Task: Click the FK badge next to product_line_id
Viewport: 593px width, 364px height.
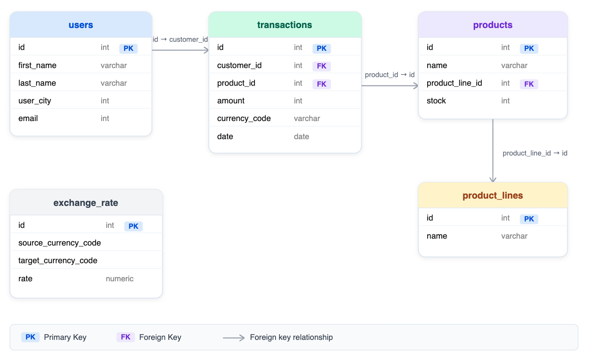Action: coord(529,84)
